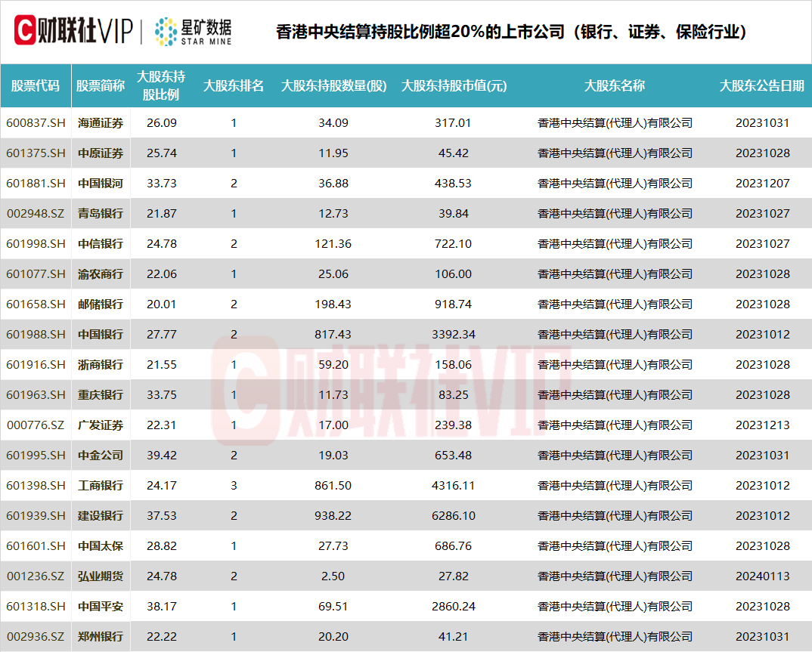Select stock name 重庆银行

point(101,395)
